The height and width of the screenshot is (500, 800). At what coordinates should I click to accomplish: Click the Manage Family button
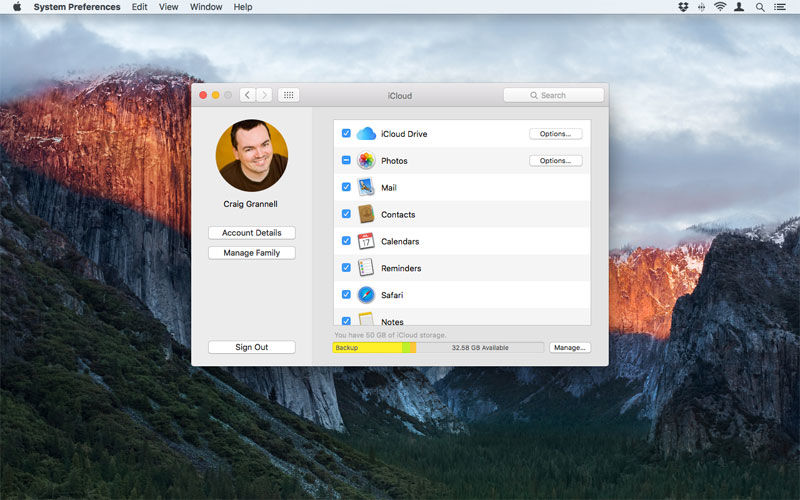pos(252,253)
